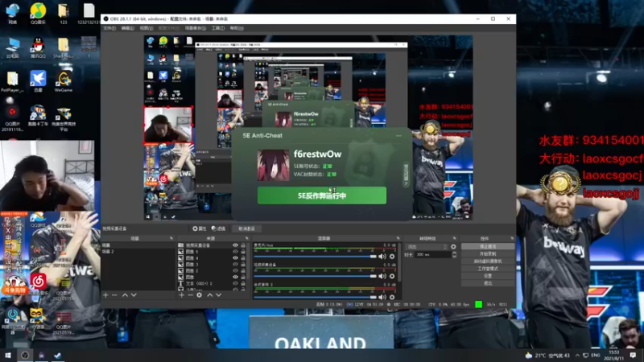Click second mixer channel volume slider

click(315, 276)
